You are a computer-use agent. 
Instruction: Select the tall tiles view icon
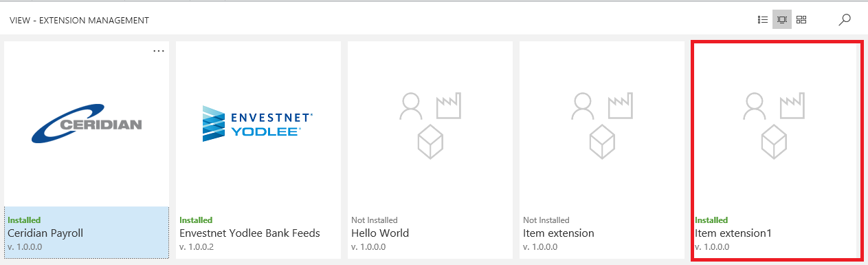pos(782,20)
